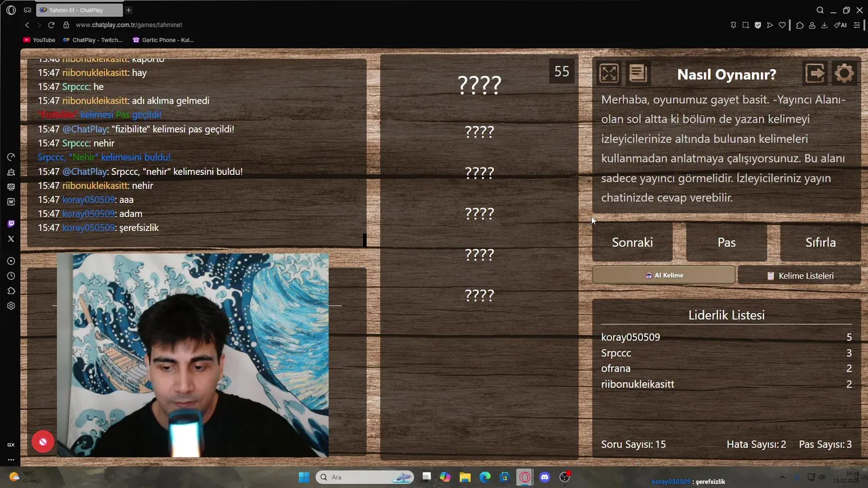
Task: Click the Hata Sayısı: 2 counter
Action: pos(756,444)
